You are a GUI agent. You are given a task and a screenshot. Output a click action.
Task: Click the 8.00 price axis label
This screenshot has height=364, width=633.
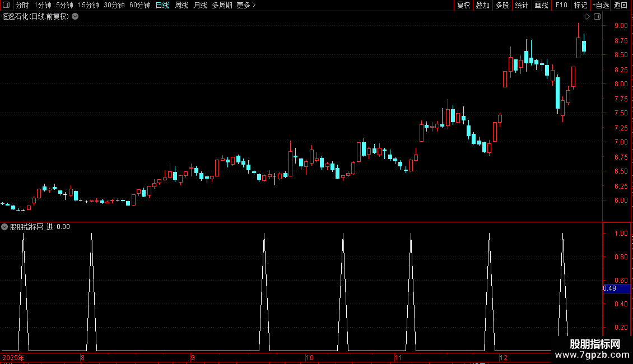point(621,84)
